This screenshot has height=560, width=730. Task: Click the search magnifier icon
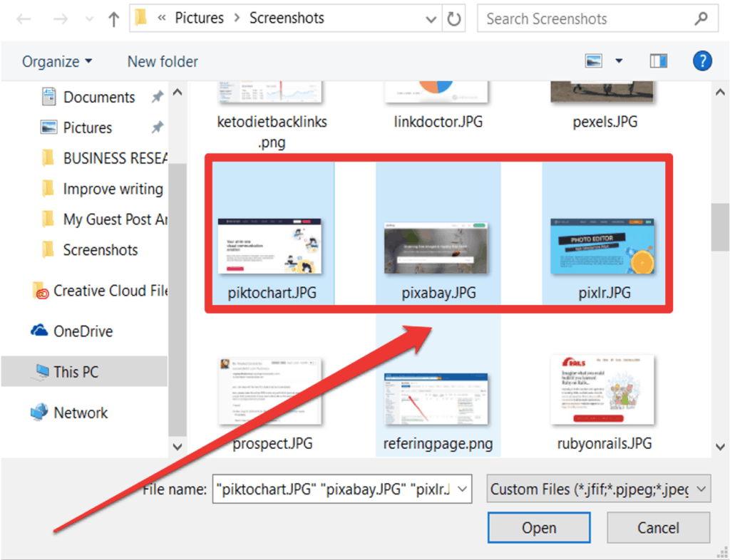click(x=701, y=19)
